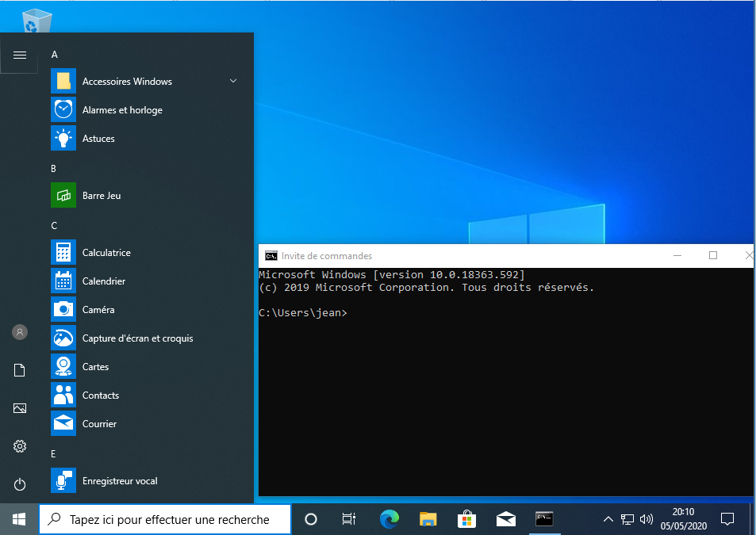Open Capture d'écran et croquis icon

click(x=63, y=338)
